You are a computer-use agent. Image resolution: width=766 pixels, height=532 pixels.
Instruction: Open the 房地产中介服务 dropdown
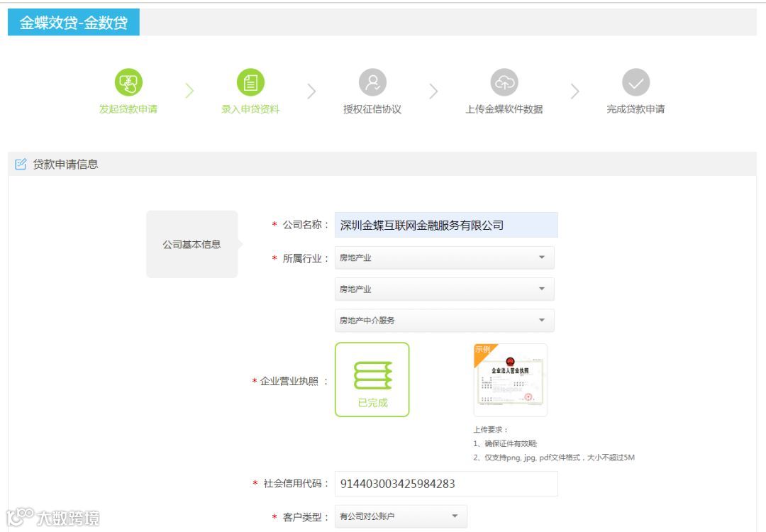[445, 320]
